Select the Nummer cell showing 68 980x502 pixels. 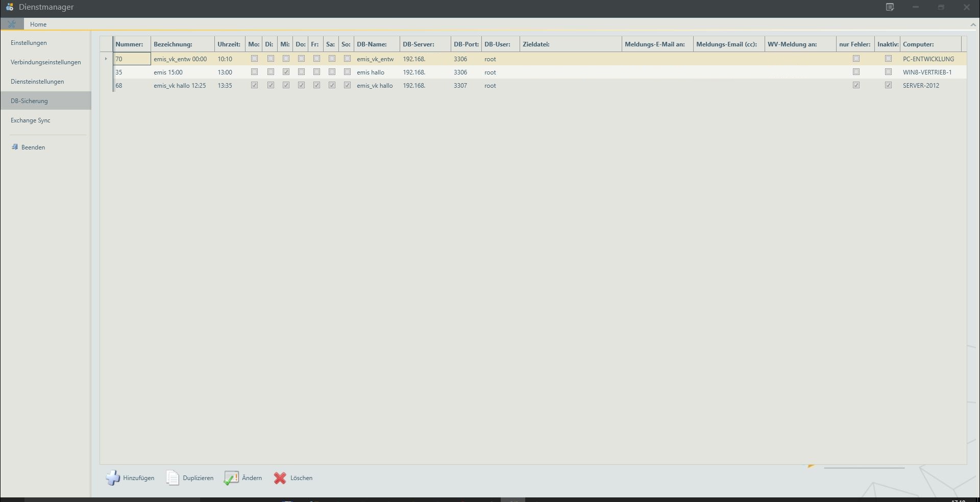[x=132, y=85]
